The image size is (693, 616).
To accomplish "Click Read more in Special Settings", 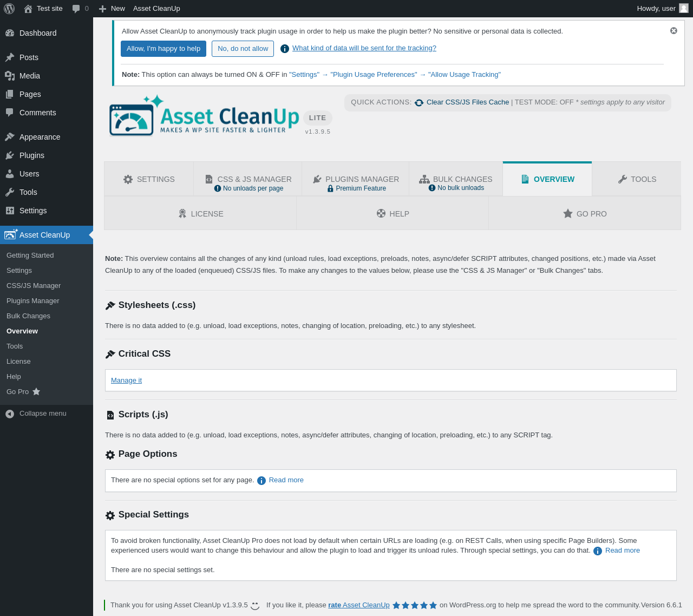I will 623,551.
